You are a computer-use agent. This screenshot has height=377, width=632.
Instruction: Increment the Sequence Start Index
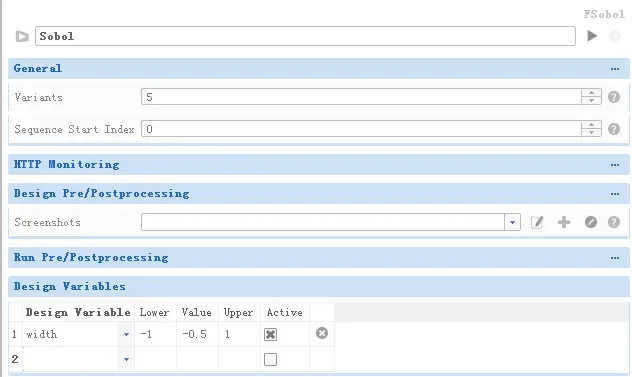(x=591, y=125)
